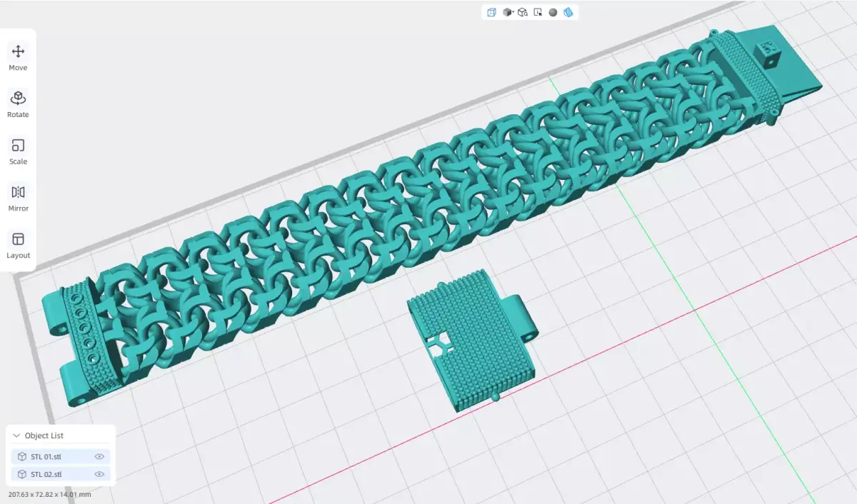
Task: Click the zoom-to-object cube icon
Action: (523, 12)
